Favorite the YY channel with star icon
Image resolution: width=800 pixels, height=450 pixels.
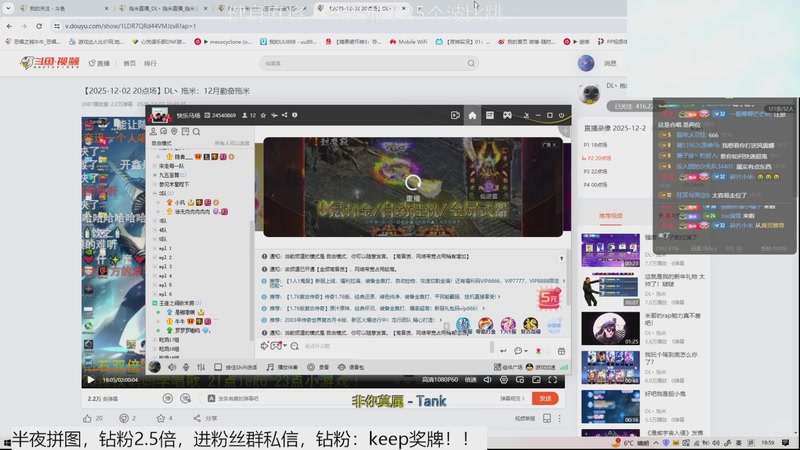click(263, 115)
